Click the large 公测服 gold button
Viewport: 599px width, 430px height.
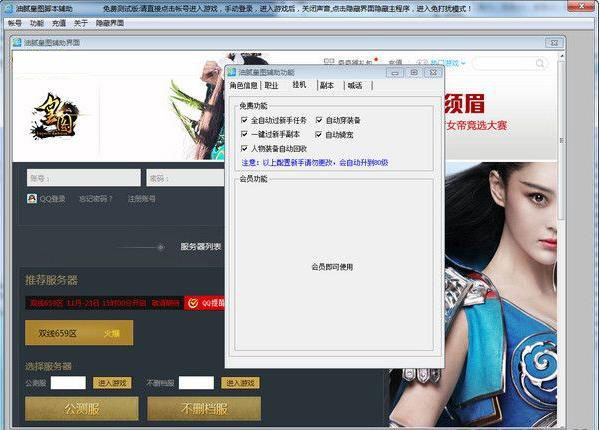tap(82, 409)
